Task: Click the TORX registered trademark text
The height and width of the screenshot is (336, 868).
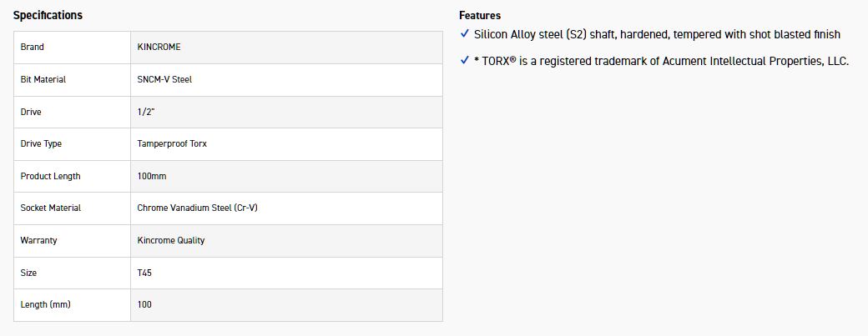Action: (x=661, y=61)
